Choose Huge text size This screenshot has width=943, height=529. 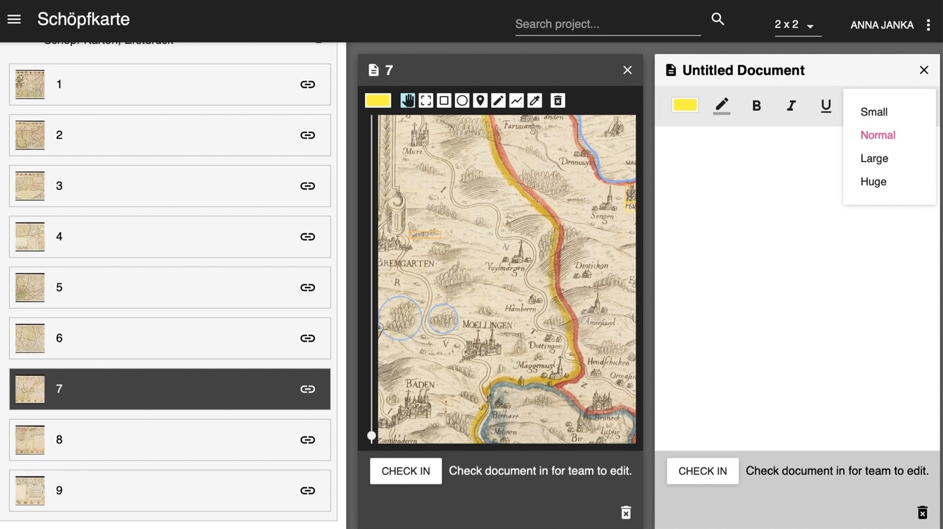click(873, 182)
